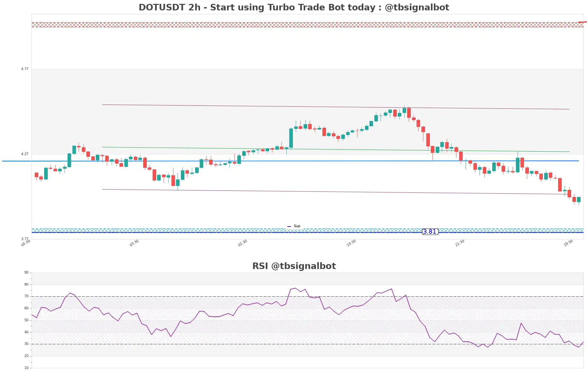Viewport: 588px width, 392px height.
Task: Click the 4.27 price axis label
Action: click(x=25, y=154)
